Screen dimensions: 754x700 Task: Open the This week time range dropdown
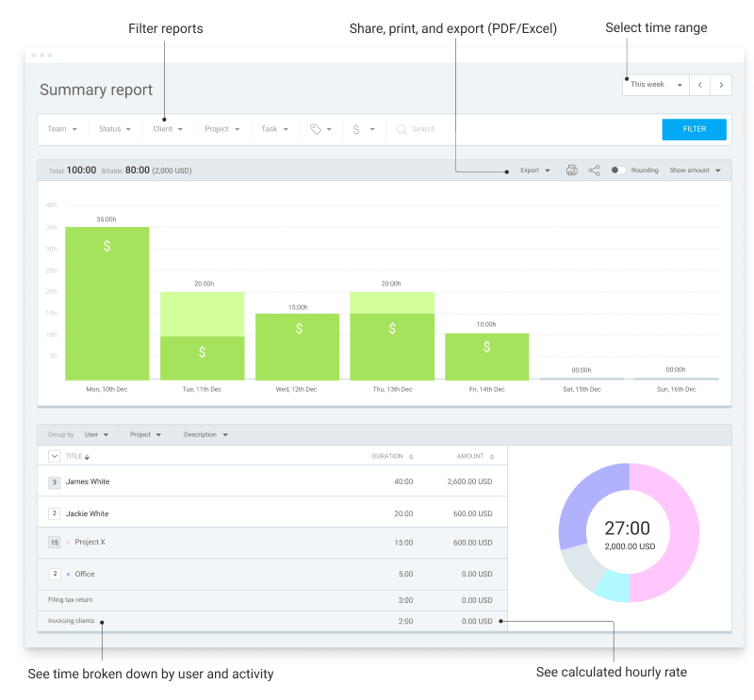coord(656,85)
